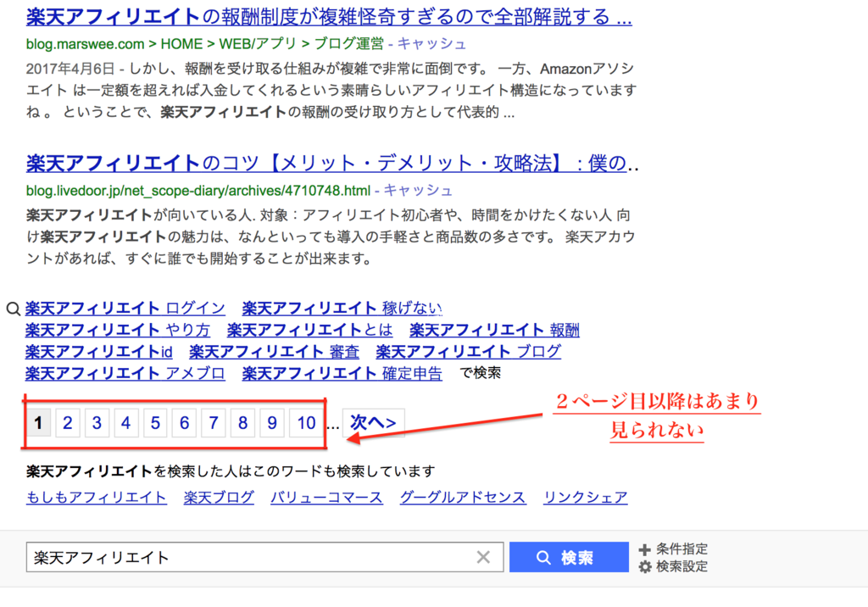Select related search 楽天アフィリエイト 確定申告
Image resolution: width=868 pixels, height=607 pixels.
point(342,373)
